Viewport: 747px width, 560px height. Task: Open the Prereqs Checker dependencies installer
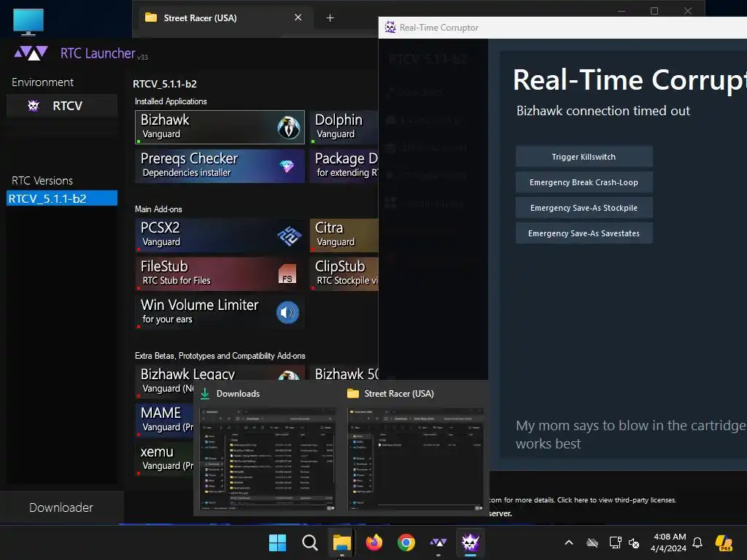point(220,166)
